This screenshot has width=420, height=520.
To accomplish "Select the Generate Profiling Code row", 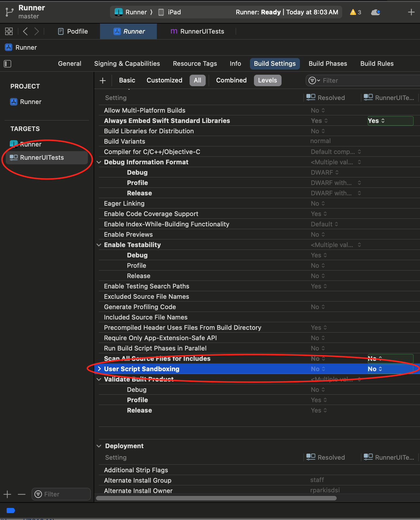I will click(259, 307).
